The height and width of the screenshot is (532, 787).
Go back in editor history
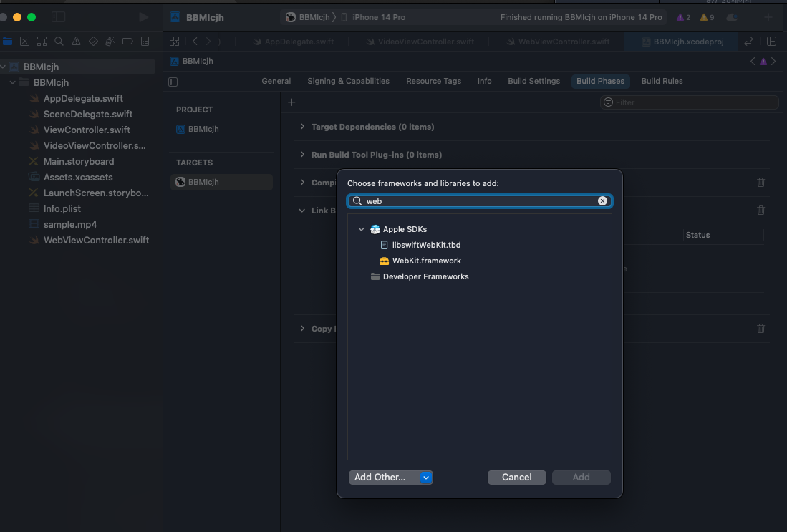195,41
